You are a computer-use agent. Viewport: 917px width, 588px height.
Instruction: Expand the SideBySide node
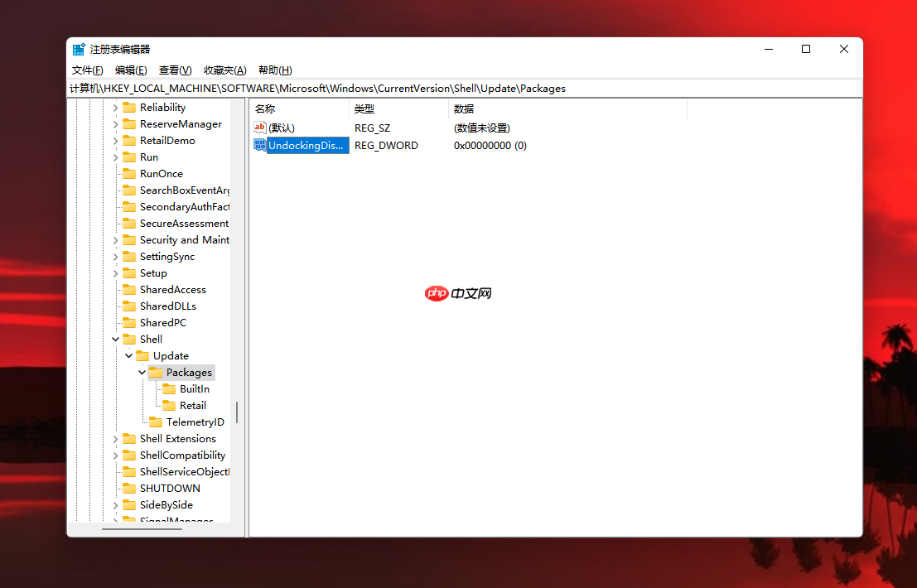click(115, 504)
